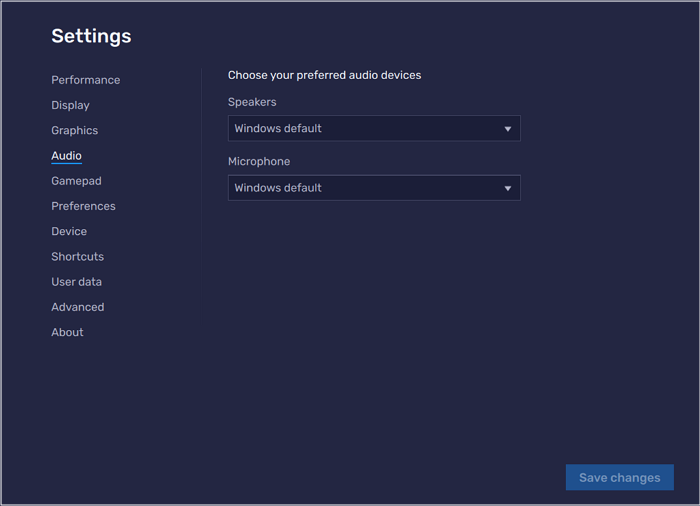Open the Advanced settings section

pos(77,307)
